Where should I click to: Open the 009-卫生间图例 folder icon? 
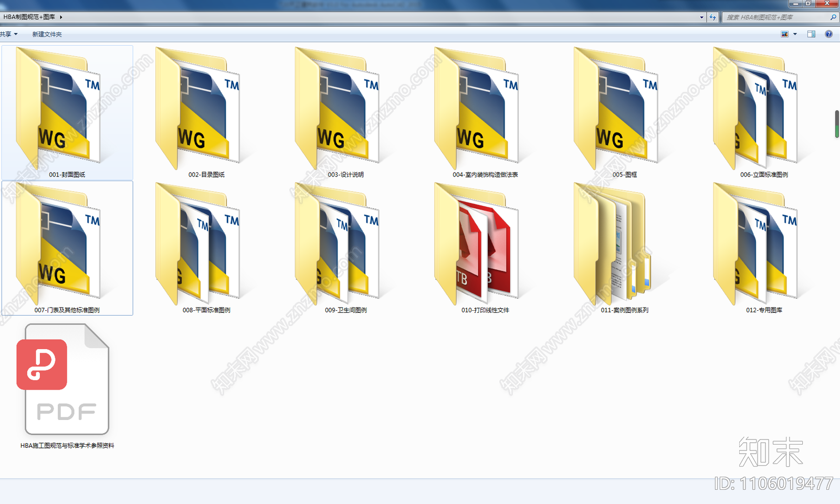[x=338, y=243]
